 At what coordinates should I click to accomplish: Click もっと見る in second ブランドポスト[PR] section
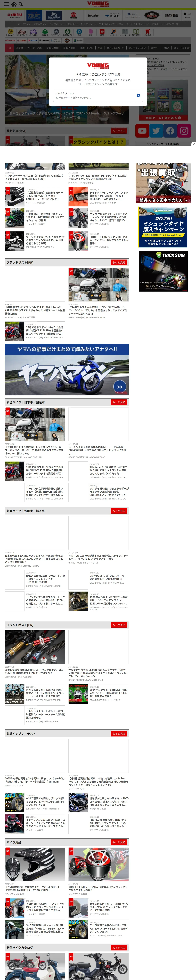[119, 625]
